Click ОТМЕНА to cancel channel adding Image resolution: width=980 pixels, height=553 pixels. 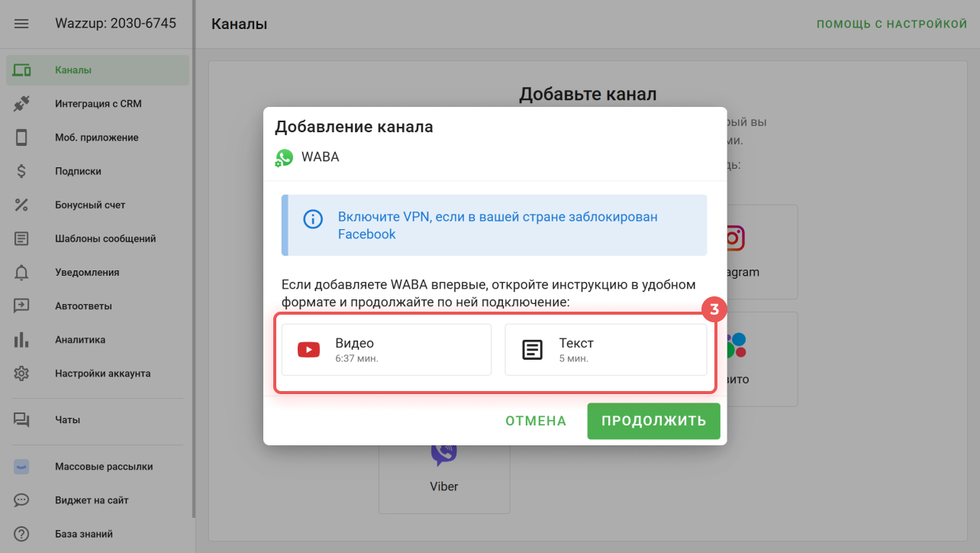pyautogui.click(x=536, y=422)
